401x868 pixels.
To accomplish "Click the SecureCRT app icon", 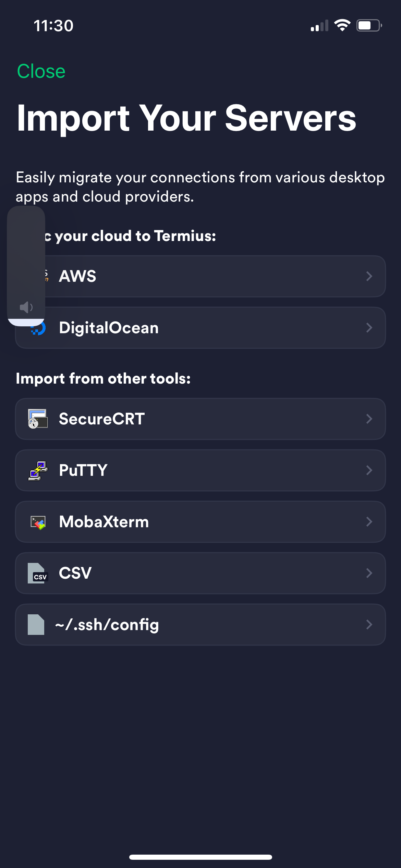I will (x=38, y=419).
